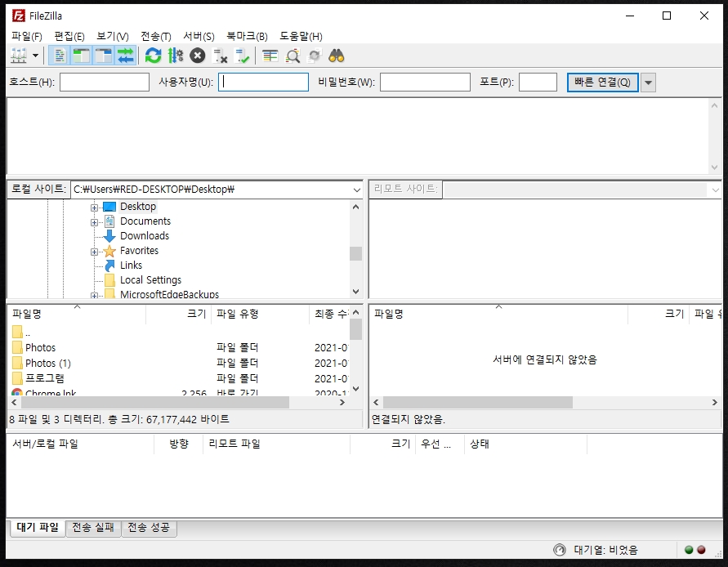Select the Favorites folder in tree
Screen dimensions: 728x567
(139, 251)
